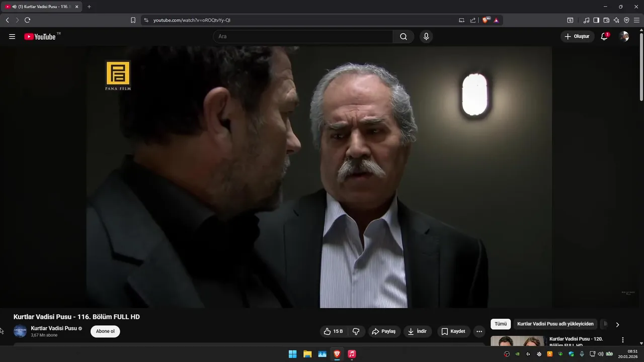The image size is (644, 362).
Task: Start voice search with microphone icon
Action: 426,37
